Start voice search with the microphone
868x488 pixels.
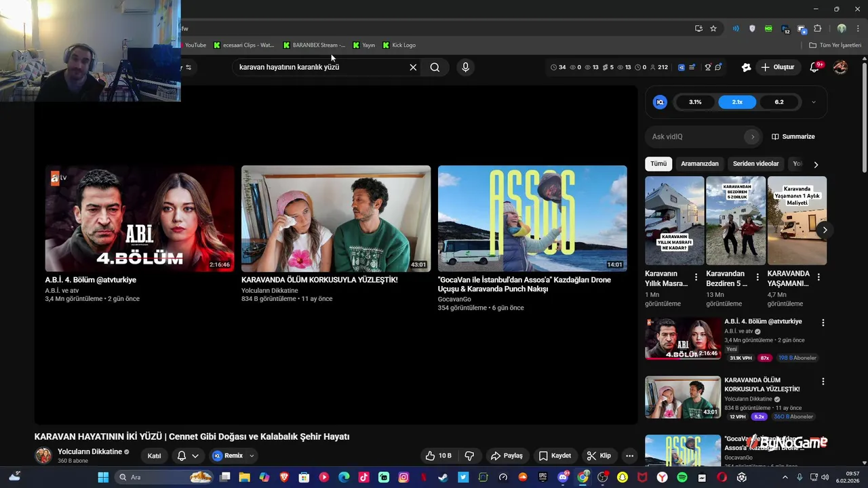(465, 67)
